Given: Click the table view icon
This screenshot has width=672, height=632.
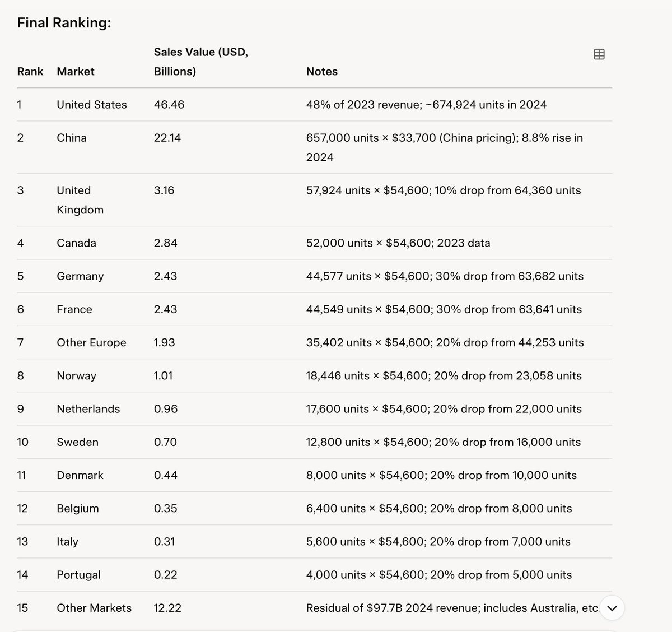Looking at the screenshot, I should tap(599, 54).
